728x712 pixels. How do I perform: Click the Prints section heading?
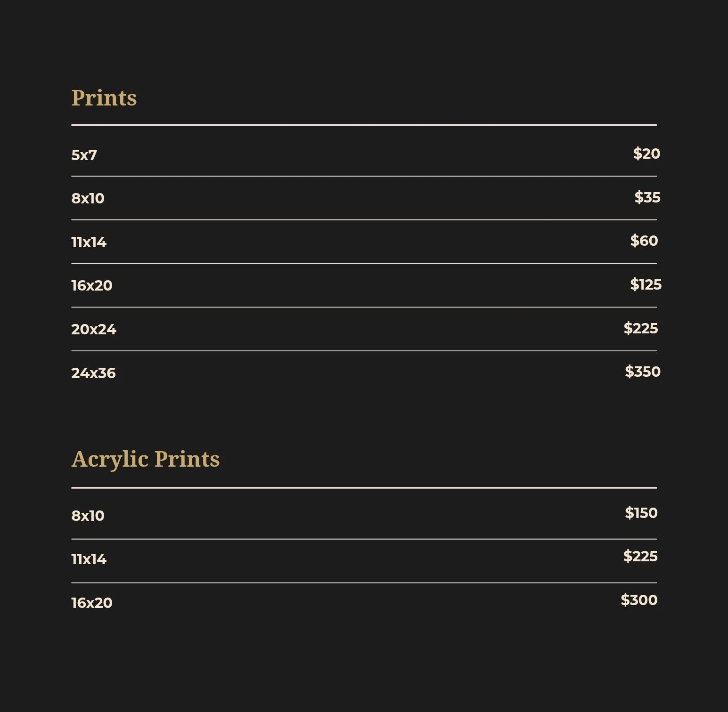(104, 98)
